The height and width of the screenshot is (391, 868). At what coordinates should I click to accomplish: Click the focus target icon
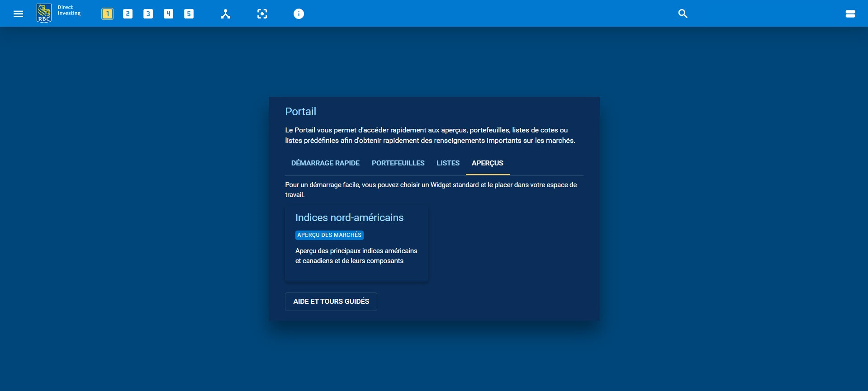pos(262,14)
